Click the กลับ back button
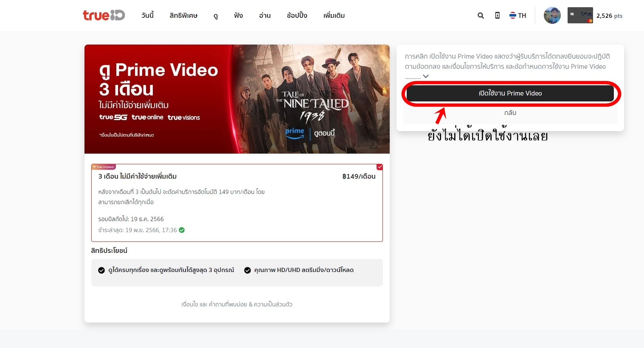 (x=510, y=113)
